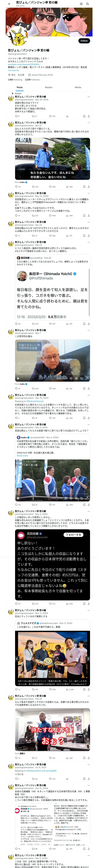Switch to the Replies tab
98x868 pixels.
pos(49,87)
